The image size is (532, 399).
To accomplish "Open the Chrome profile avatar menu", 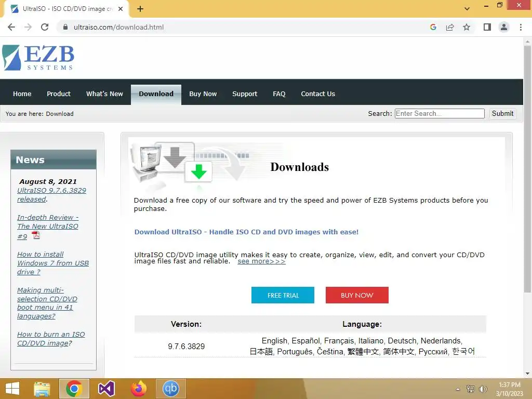I will pos(504,27).
